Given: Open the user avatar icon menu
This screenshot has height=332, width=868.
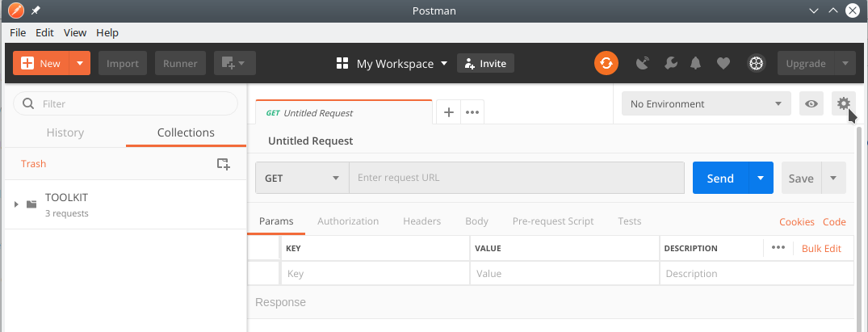Looking at the screenshot, I should (x=756, y=63).
